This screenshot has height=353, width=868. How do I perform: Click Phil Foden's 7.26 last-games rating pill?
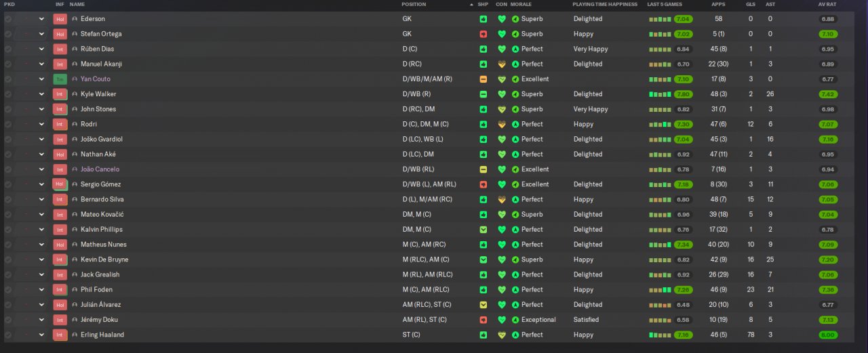684,289
